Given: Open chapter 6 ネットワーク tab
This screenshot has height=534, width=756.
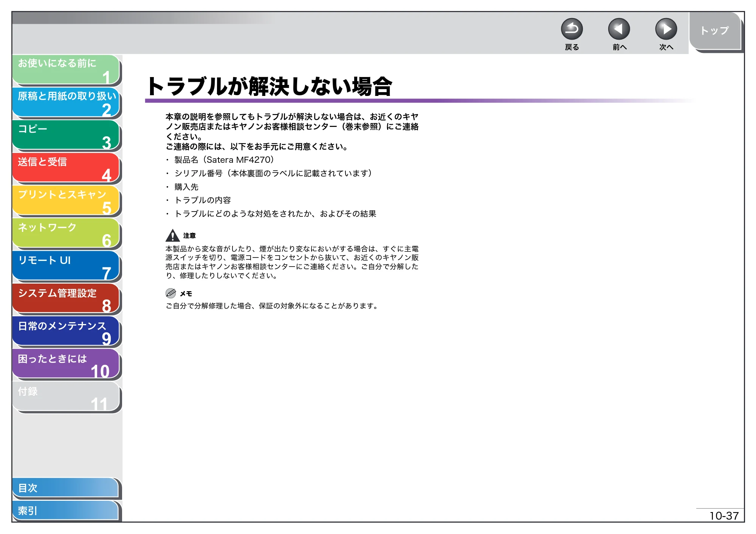Looking at the screenshot, I should tap(66, 233).
